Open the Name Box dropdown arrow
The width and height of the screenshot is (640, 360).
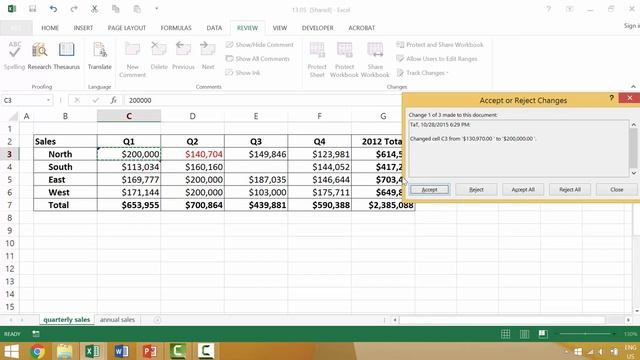pyautogui.click(x=48, y=100)
